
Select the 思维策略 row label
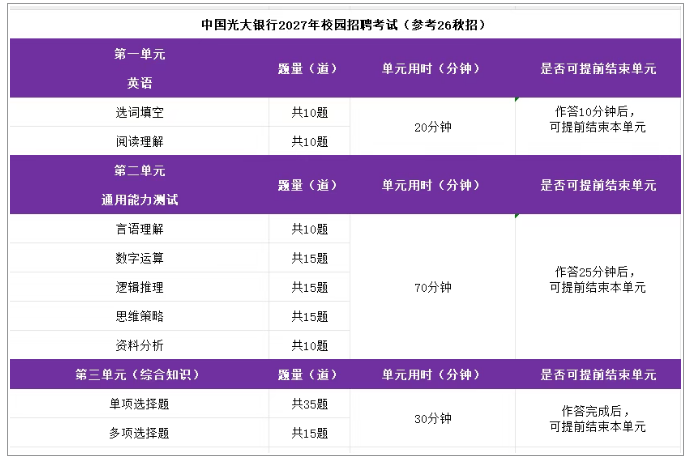point(139,316)
